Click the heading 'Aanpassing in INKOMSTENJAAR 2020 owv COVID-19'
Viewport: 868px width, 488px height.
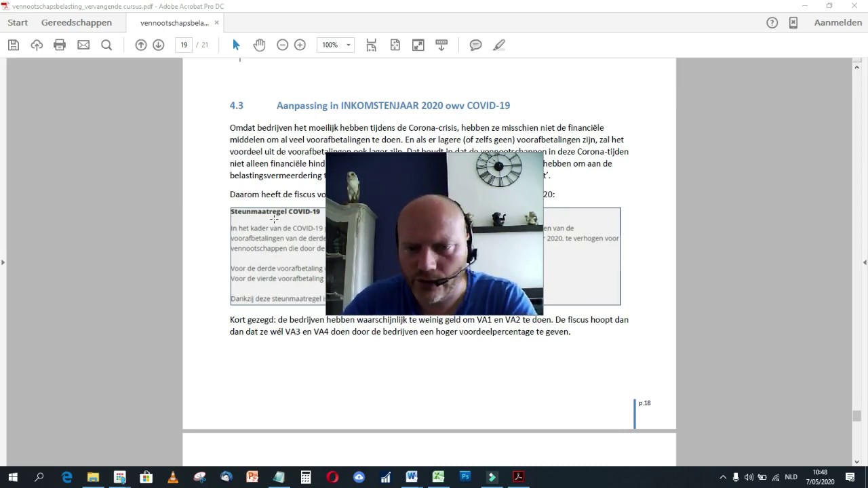point(393,106)
